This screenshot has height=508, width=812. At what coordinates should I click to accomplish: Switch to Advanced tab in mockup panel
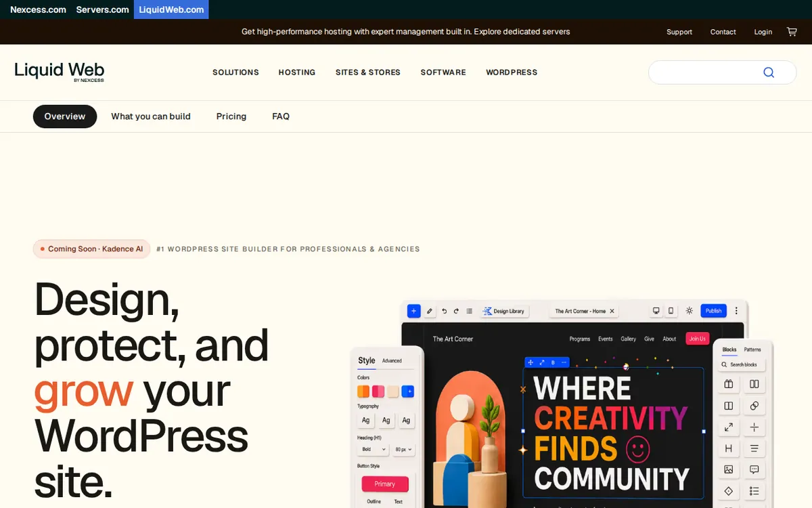pos(392,361)
